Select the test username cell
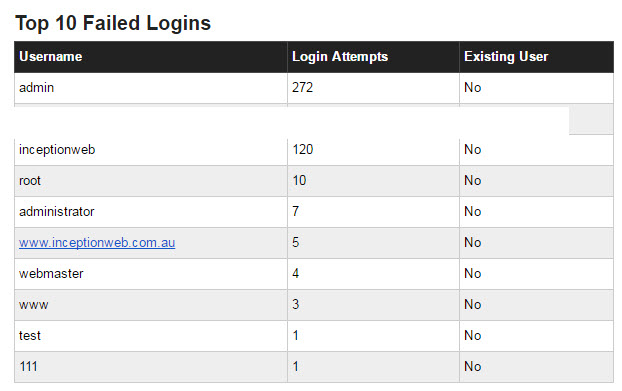 (x=151, y=335)
